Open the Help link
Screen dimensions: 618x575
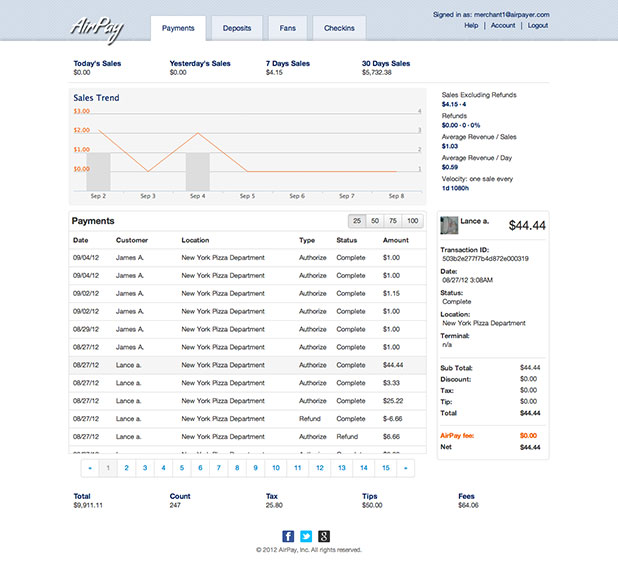coord(471,25)
